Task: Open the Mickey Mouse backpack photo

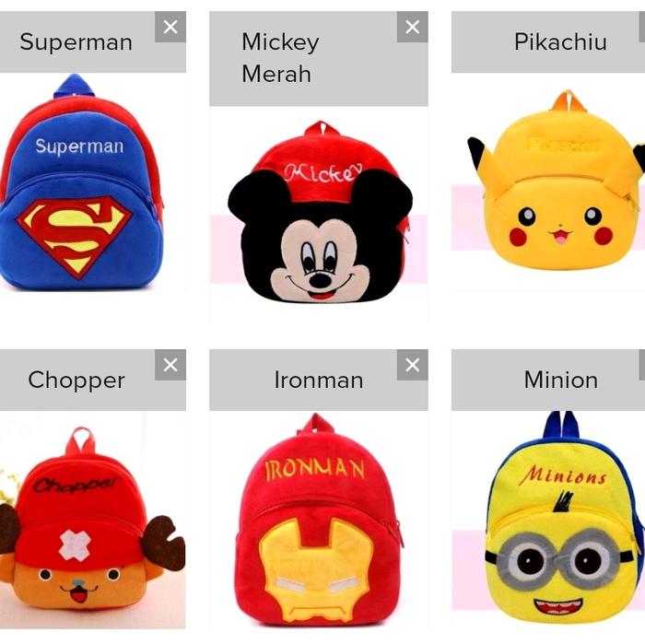Action: point(319,212)
